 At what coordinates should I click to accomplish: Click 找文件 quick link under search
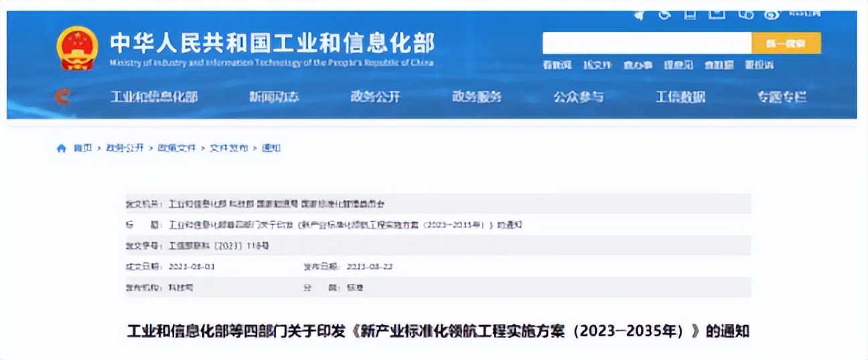pyautogui.click(x=597, y=65)
